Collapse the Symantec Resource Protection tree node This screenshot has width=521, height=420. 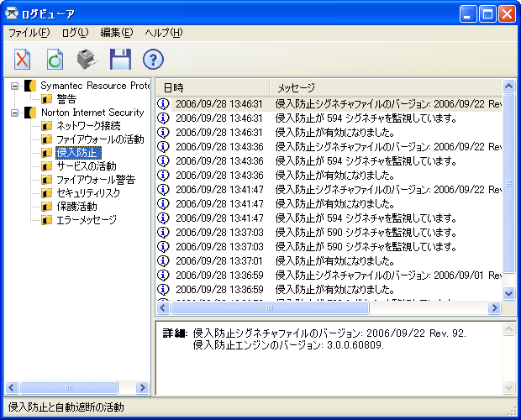pos(14,86)
